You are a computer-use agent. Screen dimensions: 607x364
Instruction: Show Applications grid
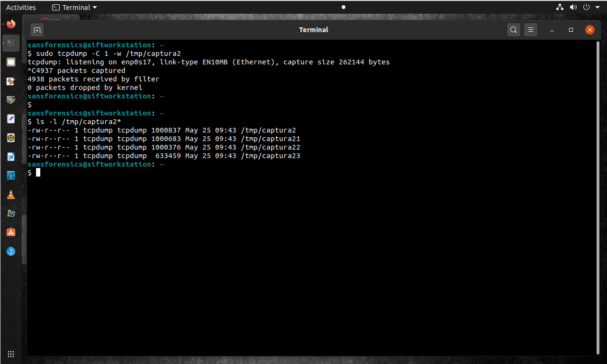[x=11, y=354]
